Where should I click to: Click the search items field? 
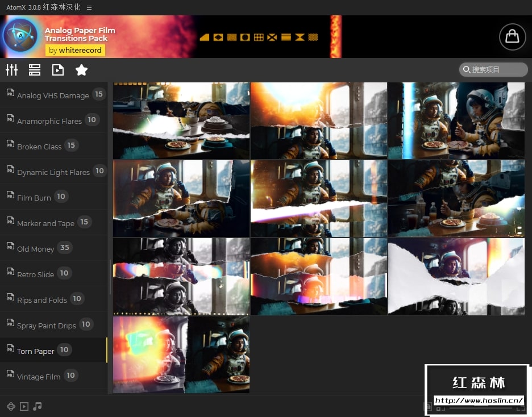tap(493, 69)
